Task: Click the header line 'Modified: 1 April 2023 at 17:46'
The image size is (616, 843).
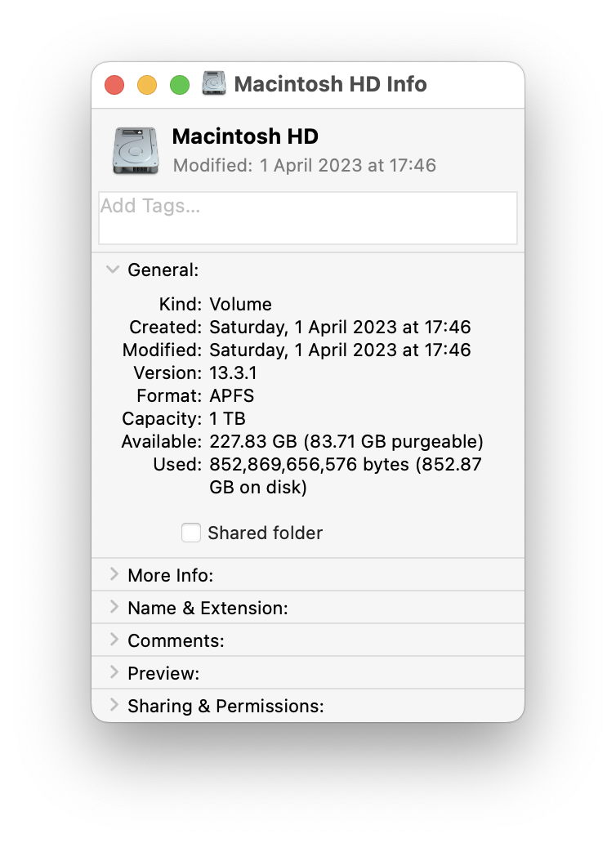Action: (x=304, y=166)
